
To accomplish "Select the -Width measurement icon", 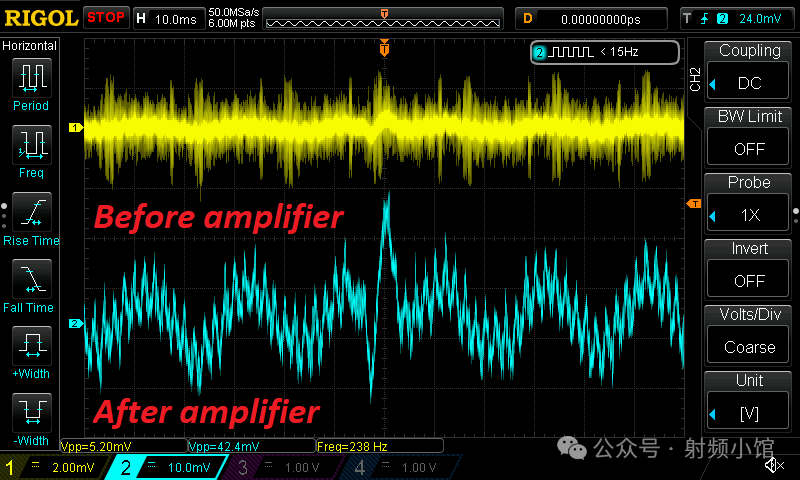I will point(31,415).
